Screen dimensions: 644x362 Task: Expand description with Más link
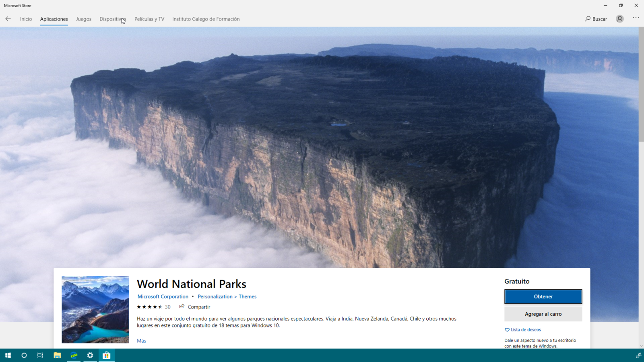pyautogui.click(x=141, y=341)
